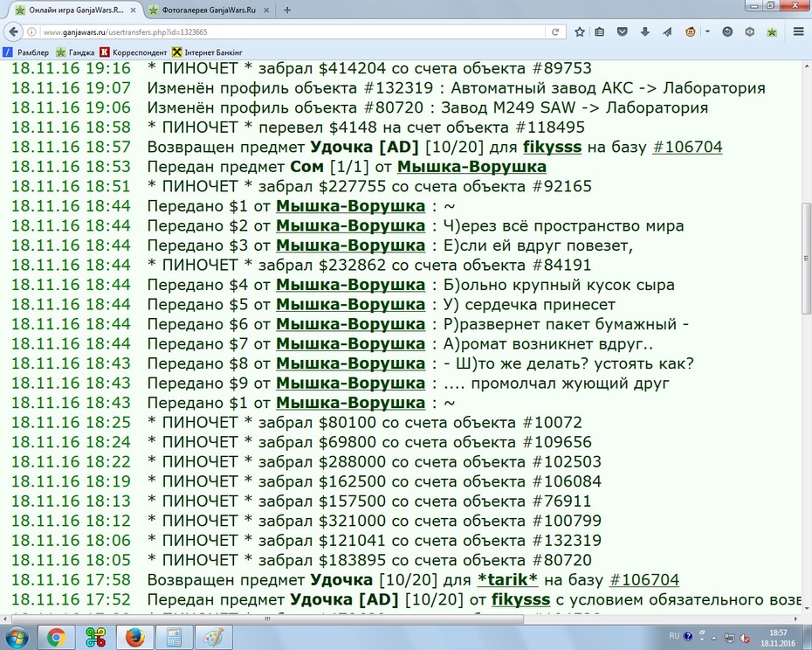Save page to Pocket icon
The image size is (812, 650).
point(623,32)
